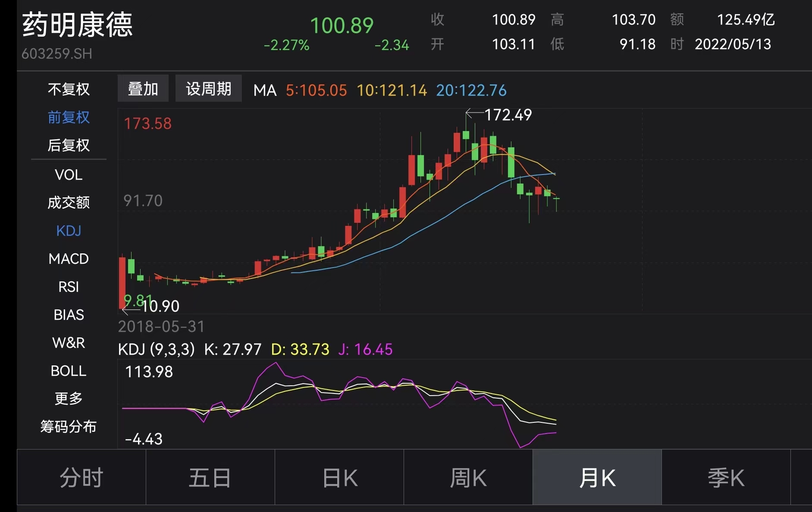Screen dimensions: 812x512
Task: Select the KDJ indicator in sidebar
Action: click(x=68, y=231)
